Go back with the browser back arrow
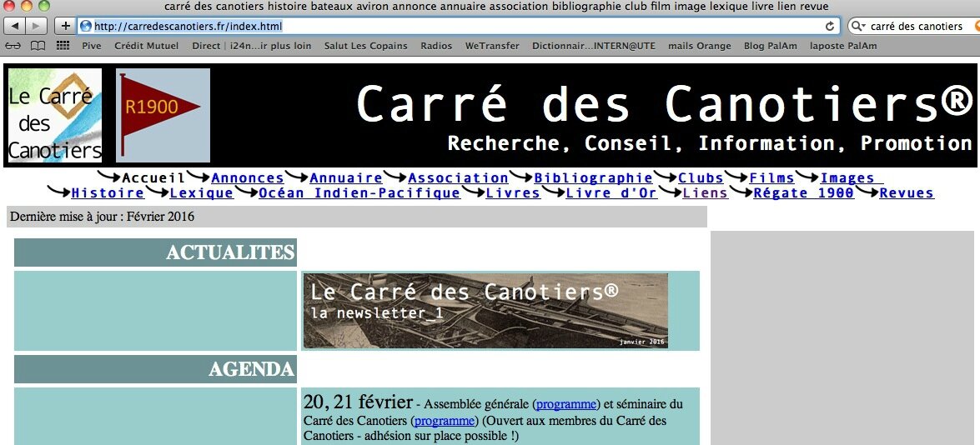Viewport: 980px width, 445px height. [15, 26]
